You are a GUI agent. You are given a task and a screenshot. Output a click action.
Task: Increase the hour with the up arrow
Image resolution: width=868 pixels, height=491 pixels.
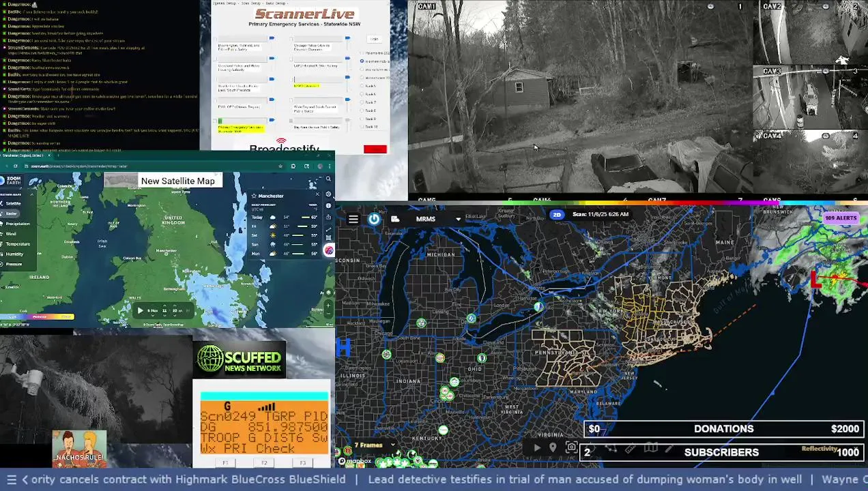coord(164,306)
